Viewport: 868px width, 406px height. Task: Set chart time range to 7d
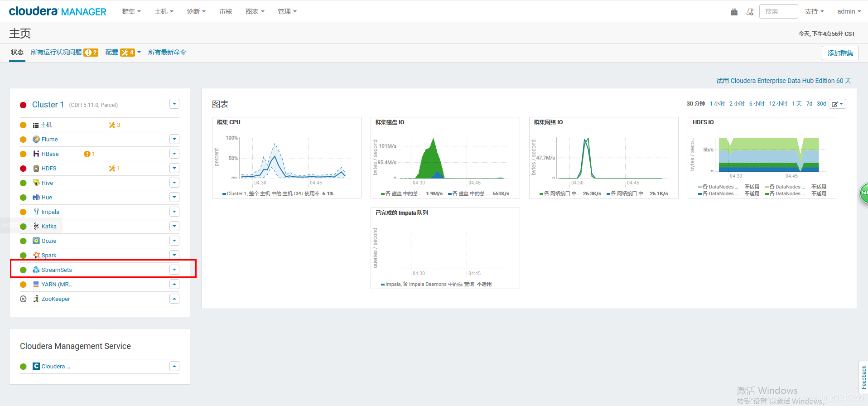coord(809,104)
